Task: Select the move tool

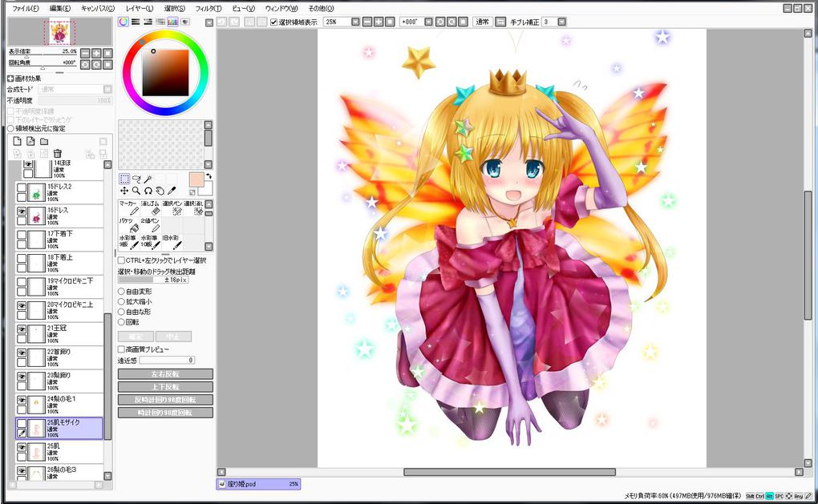Action: click(x=124, y=191)
